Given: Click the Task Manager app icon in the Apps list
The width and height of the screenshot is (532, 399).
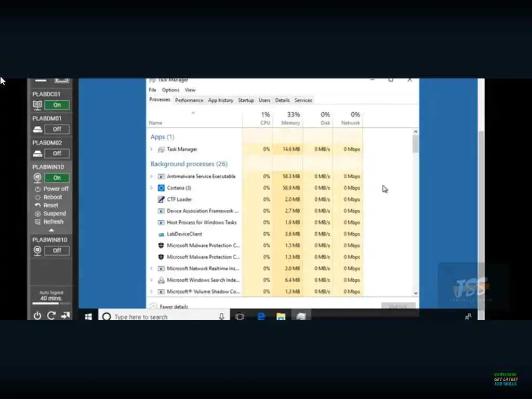Looking at the screenshot, I should pyautogui.click(x=161, y=149).
